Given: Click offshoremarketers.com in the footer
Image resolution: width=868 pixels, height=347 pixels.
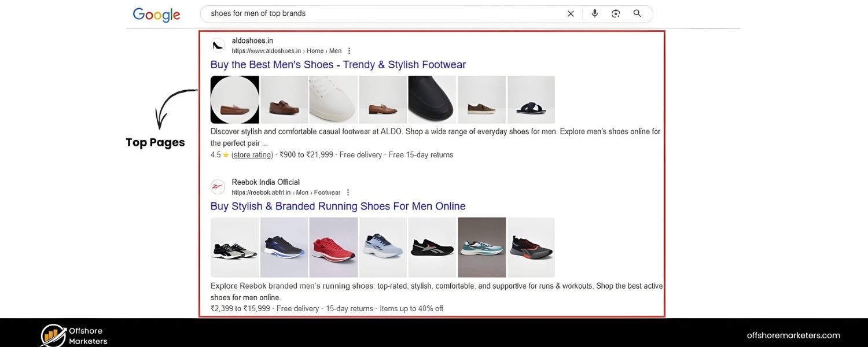Looking at the screenshot, I should [x=794, y=335].
